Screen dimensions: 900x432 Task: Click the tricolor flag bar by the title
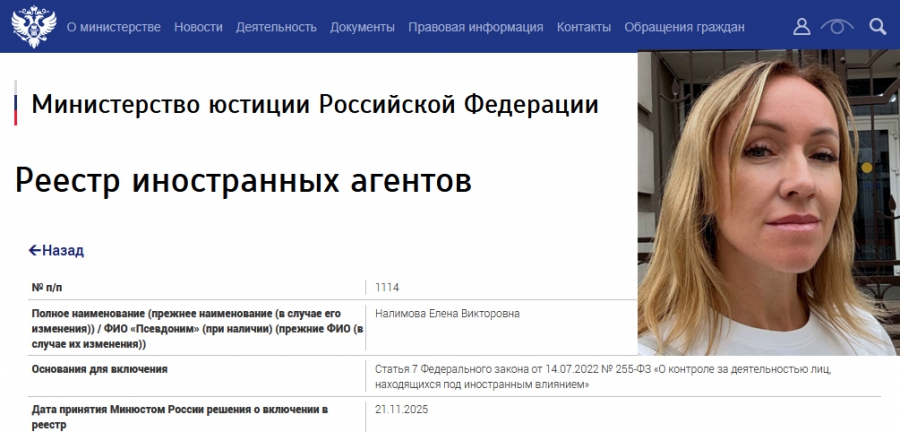point(16,105)
